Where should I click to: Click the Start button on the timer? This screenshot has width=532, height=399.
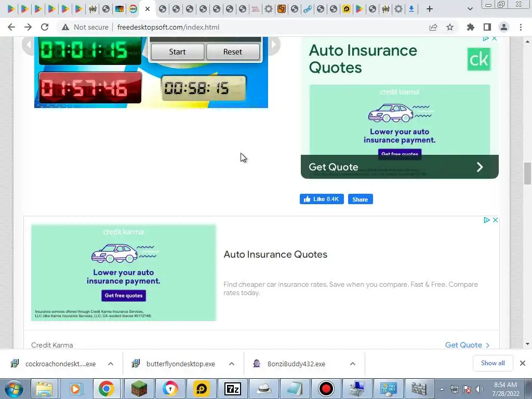tap(177, 52)
